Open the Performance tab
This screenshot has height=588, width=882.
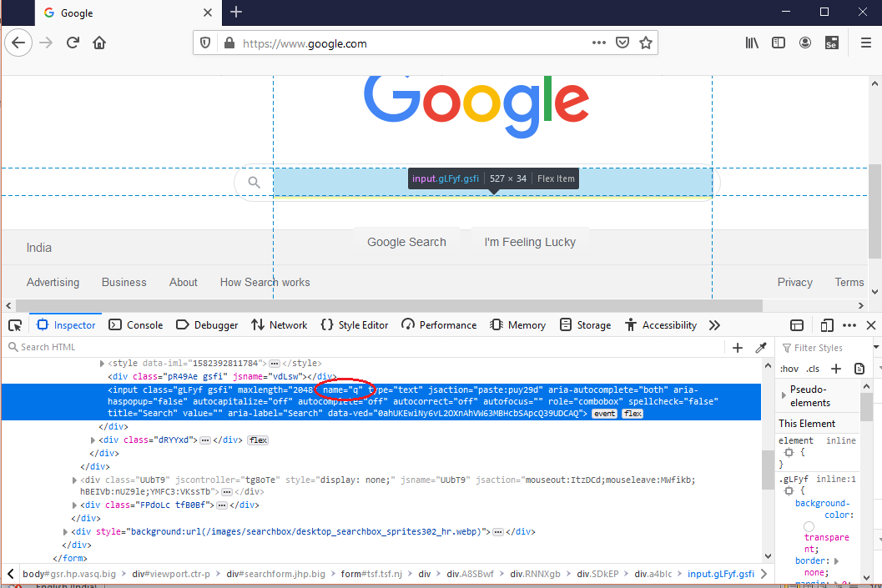click(x=439, y=325)
